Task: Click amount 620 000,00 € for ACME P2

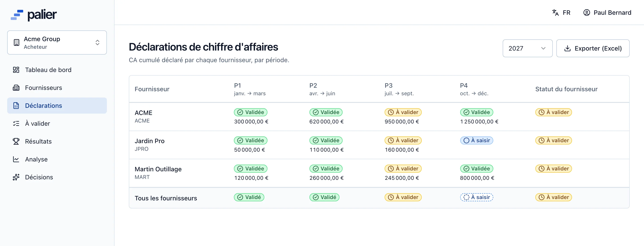Action: pyautogui.click(x=326, y=122)
